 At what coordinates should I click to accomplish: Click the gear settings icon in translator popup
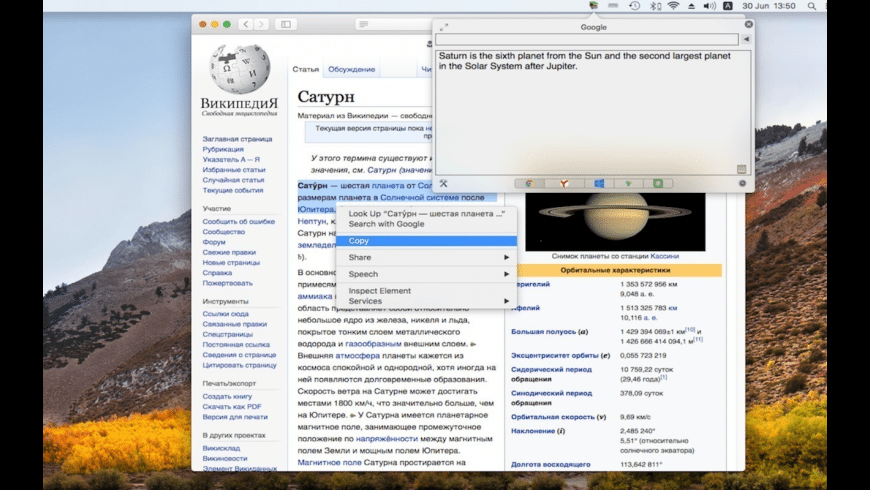point(742,184)
